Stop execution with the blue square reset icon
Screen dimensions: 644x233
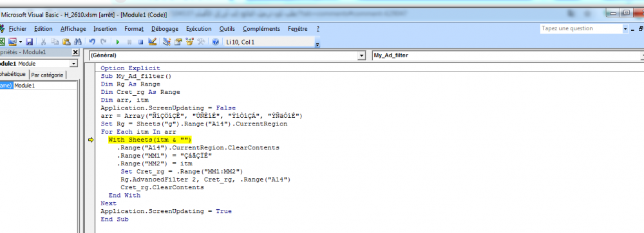(140, 42)
